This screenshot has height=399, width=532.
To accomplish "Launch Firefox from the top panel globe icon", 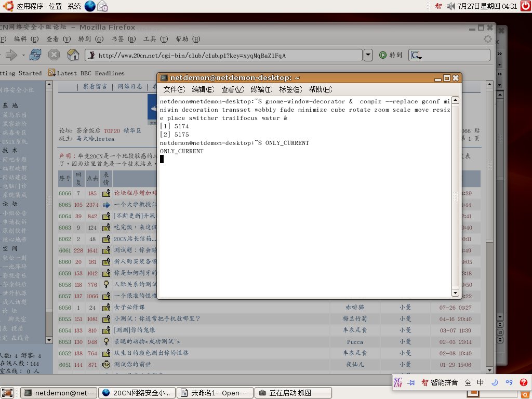I will pos(90,6).
